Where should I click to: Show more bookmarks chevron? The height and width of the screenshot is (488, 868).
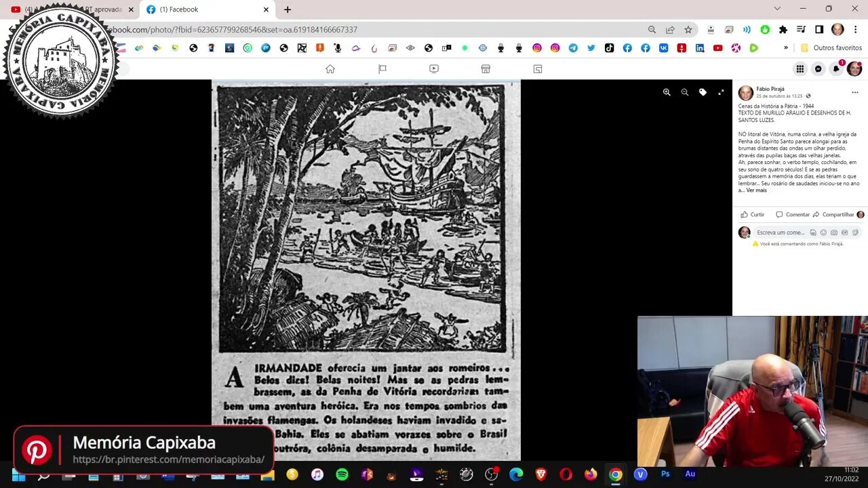pos(786,48)
